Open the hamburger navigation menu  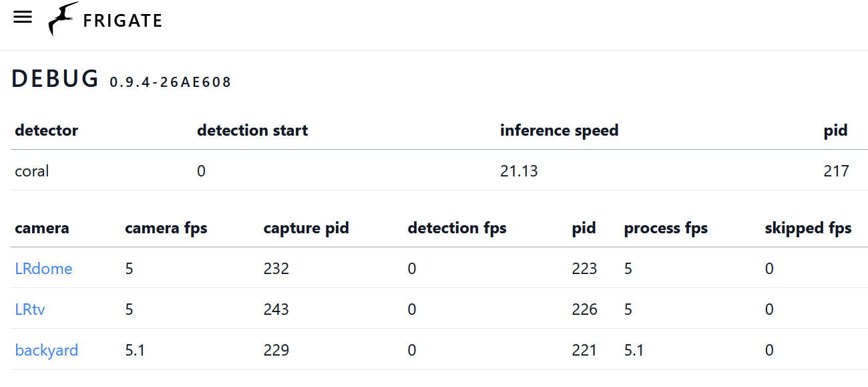point(23,18)
